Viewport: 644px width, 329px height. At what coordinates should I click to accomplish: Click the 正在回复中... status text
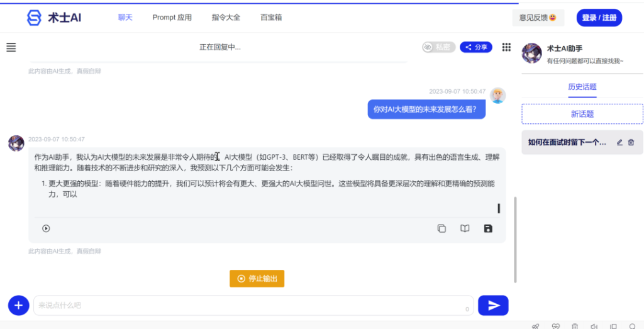coord(220,47)
